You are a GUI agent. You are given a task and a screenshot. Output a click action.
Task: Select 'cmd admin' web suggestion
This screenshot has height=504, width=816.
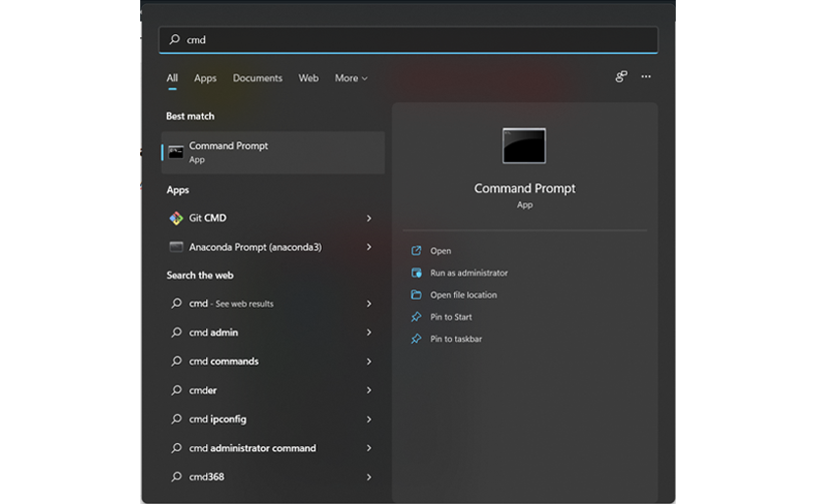(274, 332)
